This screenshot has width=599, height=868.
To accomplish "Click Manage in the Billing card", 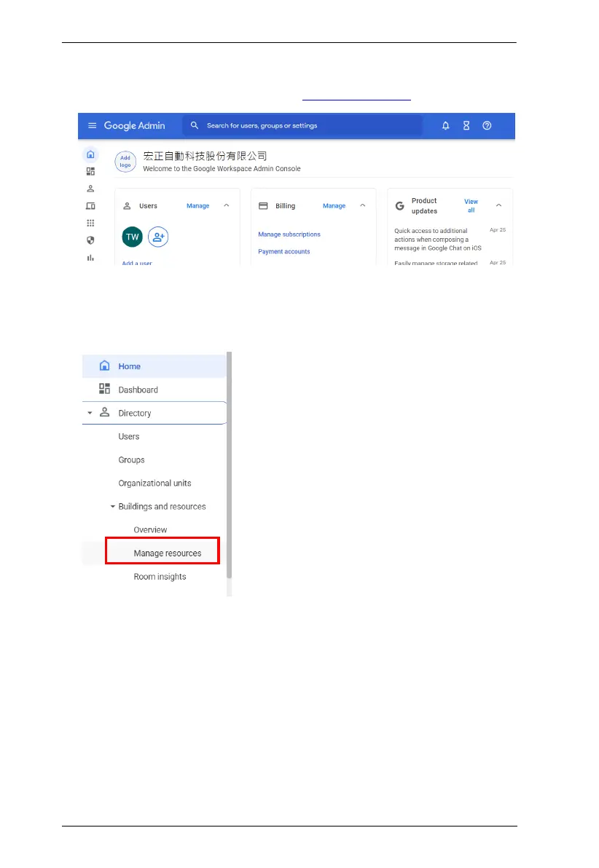I will (334, 206).
